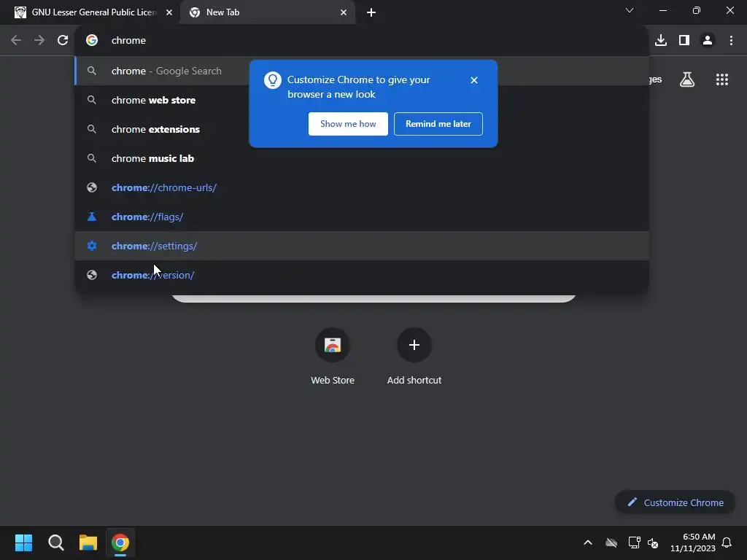
Task: Show hidden system tray icons
Action: (588, 542)
